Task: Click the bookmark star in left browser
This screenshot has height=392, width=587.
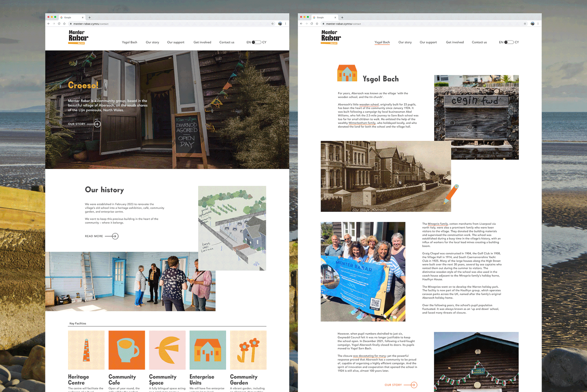Action: click(272, 24)
